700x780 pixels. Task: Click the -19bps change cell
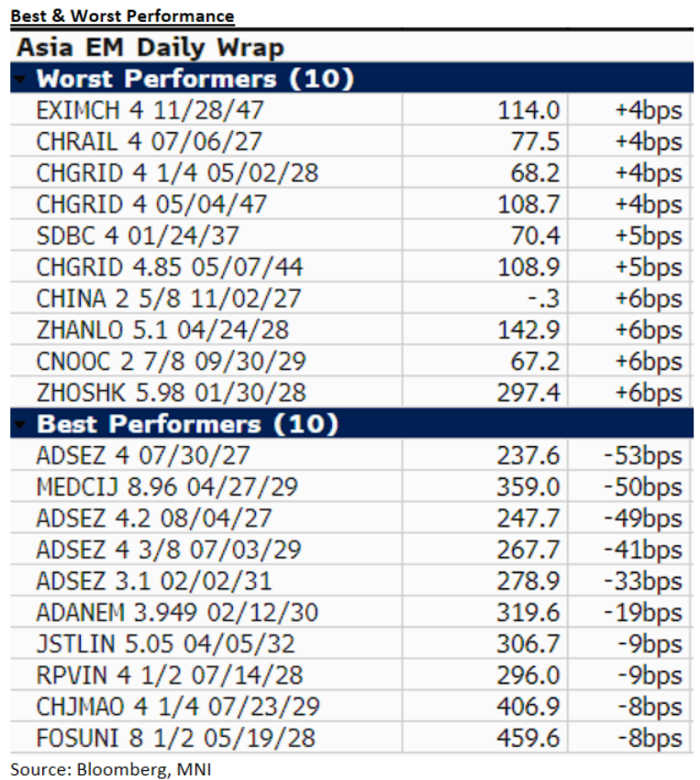click(x=643, y=613)
